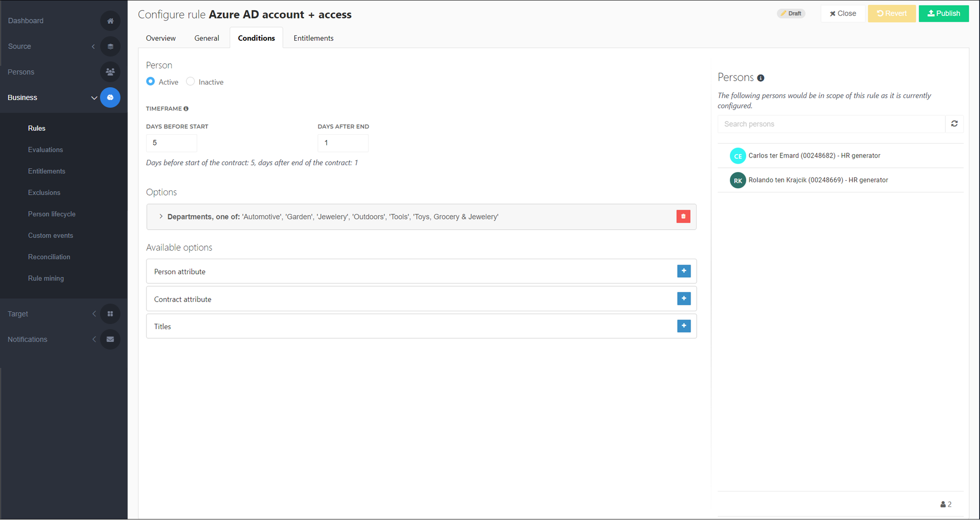Click the Target grid icon
980x520 pixels.
[x=110, y=314]
